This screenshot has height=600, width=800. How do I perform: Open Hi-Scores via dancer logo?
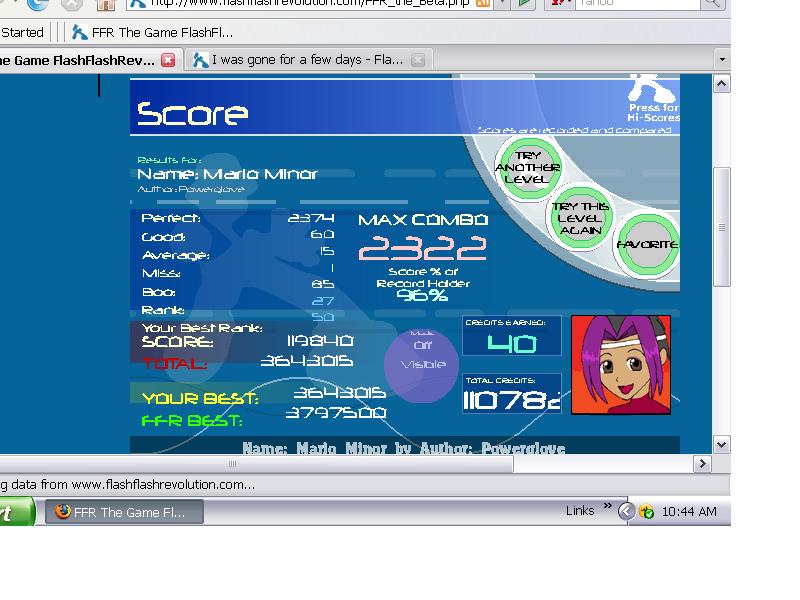point(654,97)
